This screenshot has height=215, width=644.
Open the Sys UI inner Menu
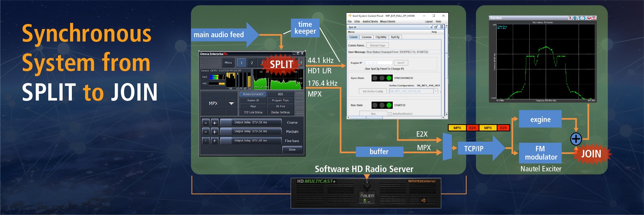351,32
